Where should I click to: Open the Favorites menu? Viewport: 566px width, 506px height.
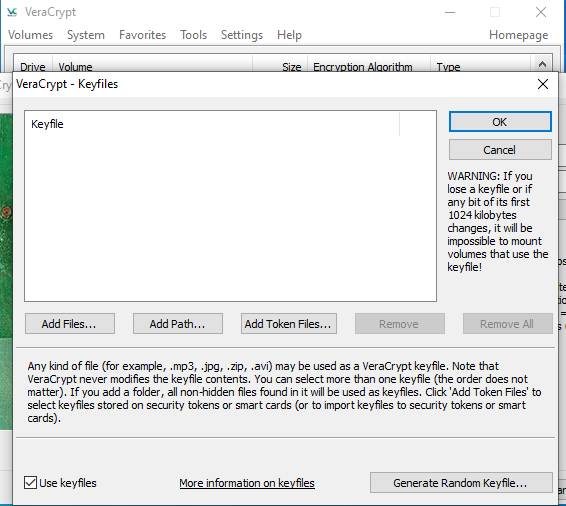pos(142,35)
